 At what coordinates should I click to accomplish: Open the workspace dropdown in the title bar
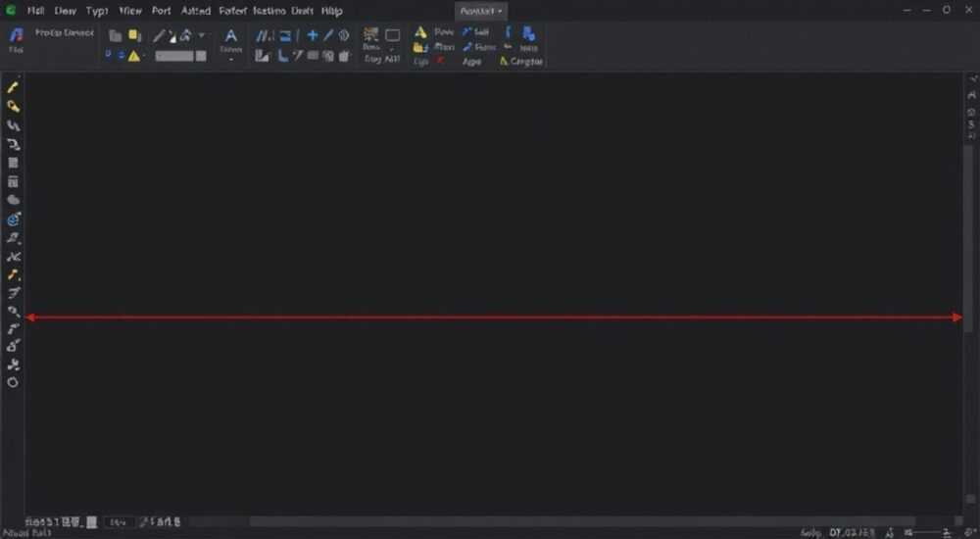coord(480,11)
